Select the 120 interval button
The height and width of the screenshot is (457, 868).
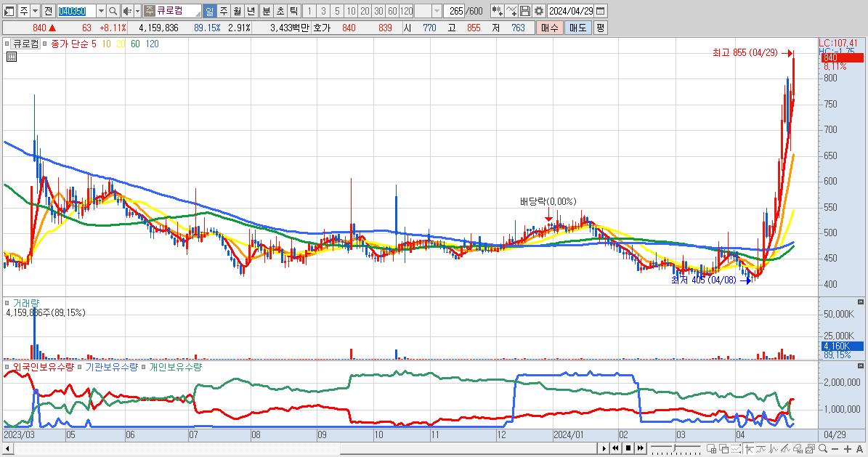(406, 11)
